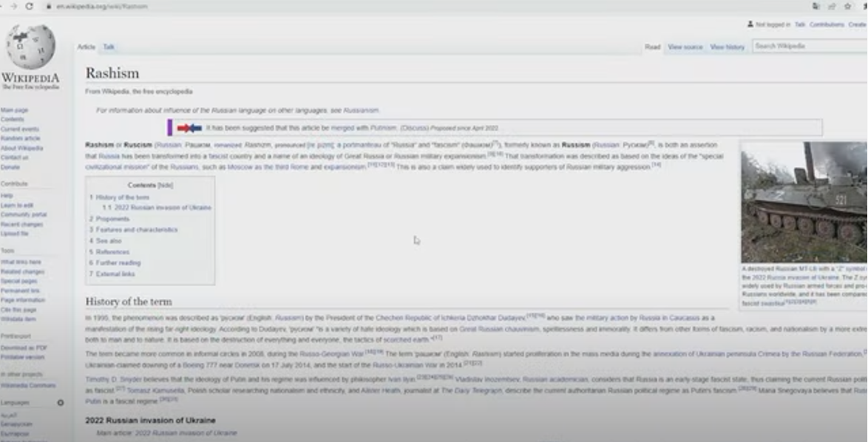Open language settings gear icon
Image resolution: width=868 pixels, height=442 pixels.
click(61, 403)
